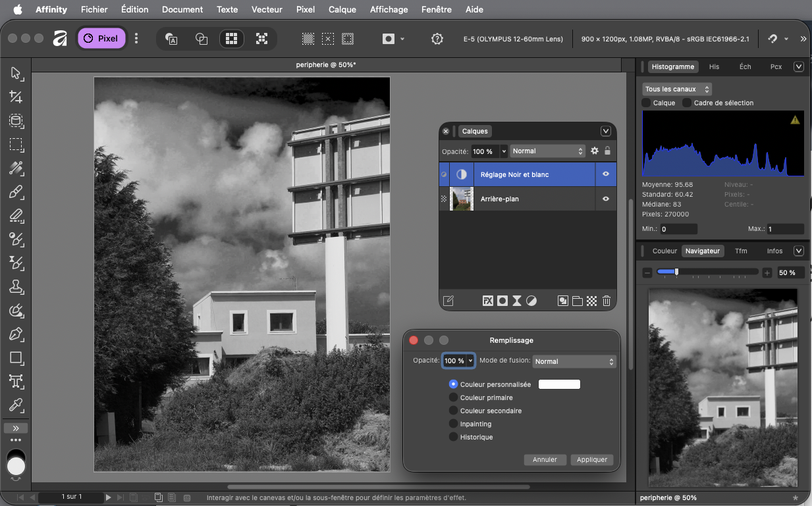
Task: Click the layer settings gear in Calques
Action: point(595,151)
